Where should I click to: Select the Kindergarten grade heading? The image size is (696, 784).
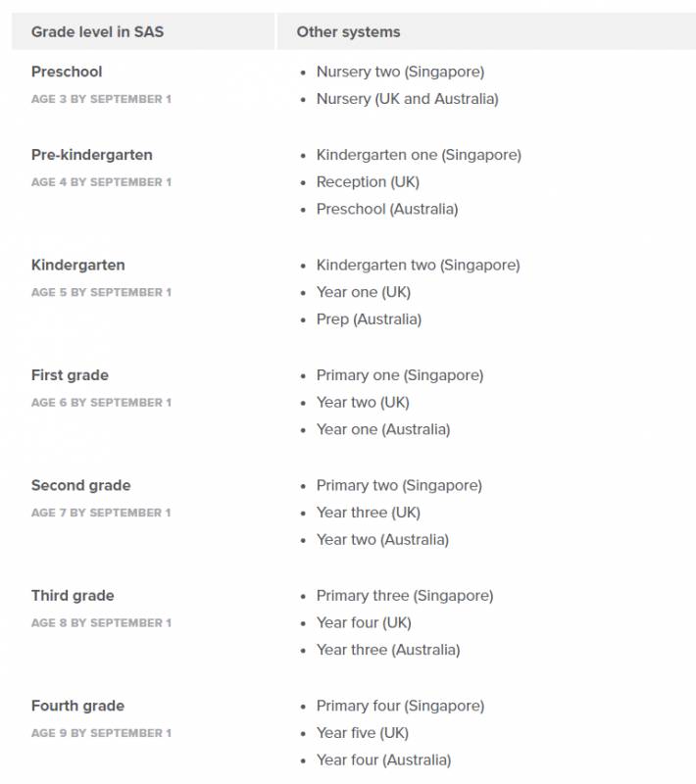78,265
